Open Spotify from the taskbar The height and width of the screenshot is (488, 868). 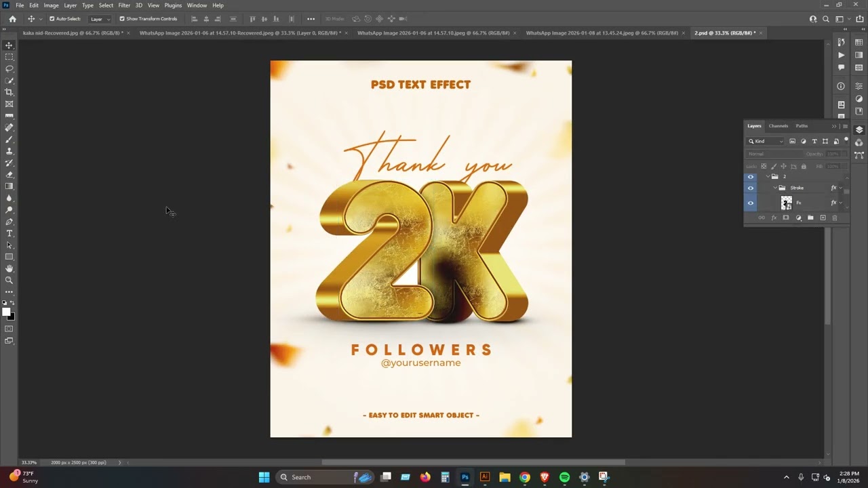pos(564,477)
